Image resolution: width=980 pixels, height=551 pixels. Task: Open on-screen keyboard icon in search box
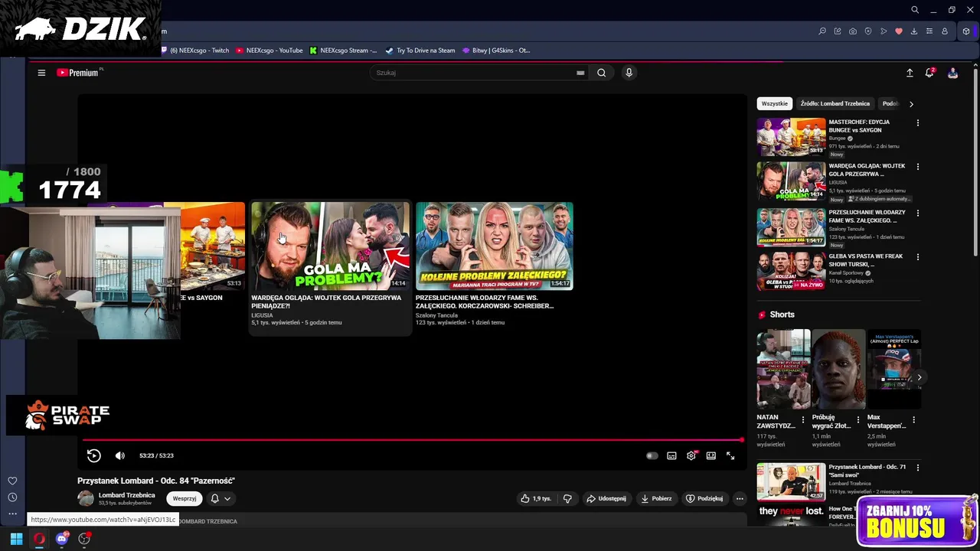pos(580,73)
